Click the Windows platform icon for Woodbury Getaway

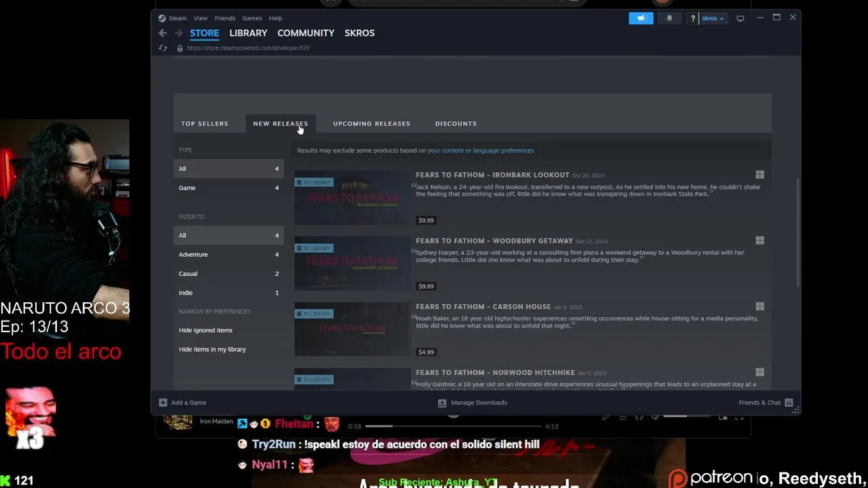coord(759,241)
